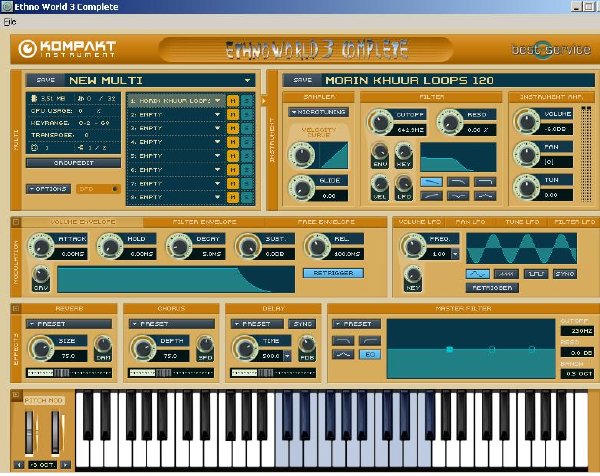The width and height of the screenshot is (600, 476).
Task: Toggle mute button on slot 2 Empty
Action: pos(233,114)
